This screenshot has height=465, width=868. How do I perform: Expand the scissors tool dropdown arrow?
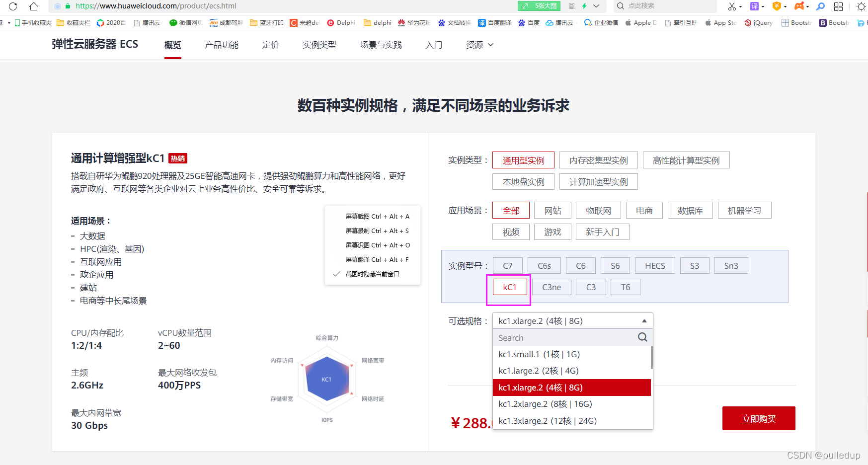point(740,7)
